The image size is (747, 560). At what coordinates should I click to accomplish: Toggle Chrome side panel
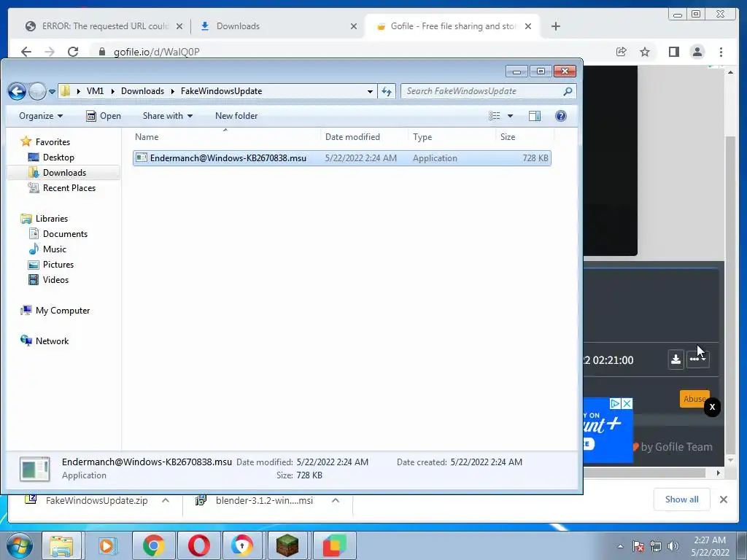[x=673, y=52]
